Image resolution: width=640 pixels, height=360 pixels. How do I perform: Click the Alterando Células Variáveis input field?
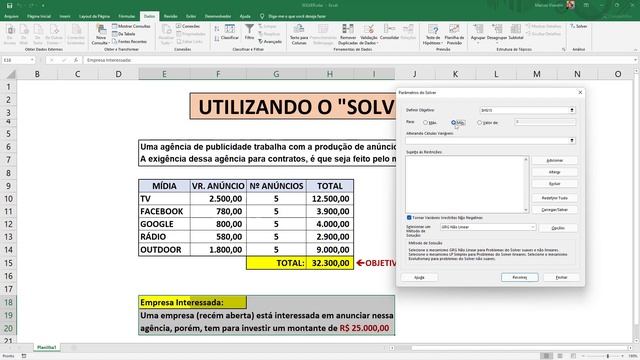tap(487, 140)
